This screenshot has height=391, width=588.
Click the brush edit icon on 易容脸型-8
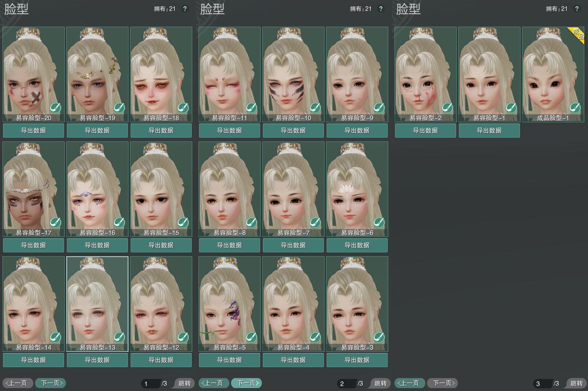point(251,222)
